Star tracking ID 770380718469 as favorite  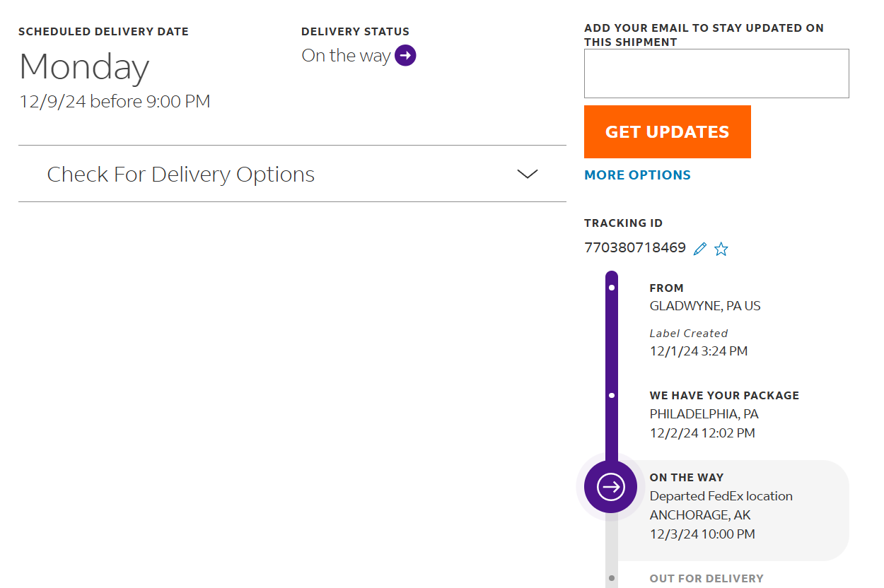[x=721, y=249]
